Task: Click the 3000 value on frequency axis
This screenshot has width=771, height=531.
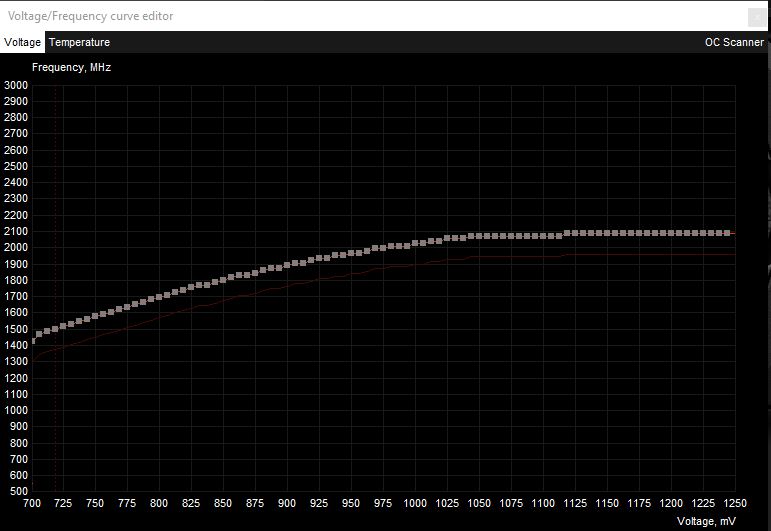Action: point(16,85)
